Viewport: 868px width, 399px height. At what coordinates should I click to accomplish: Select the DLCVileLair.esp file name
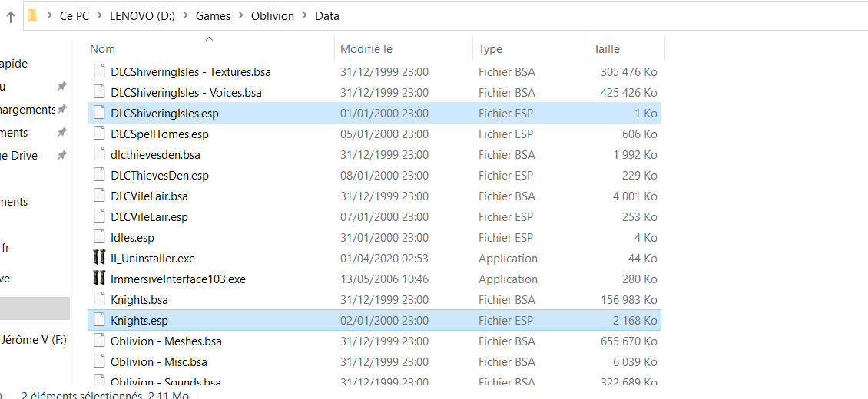pos(149,216)
